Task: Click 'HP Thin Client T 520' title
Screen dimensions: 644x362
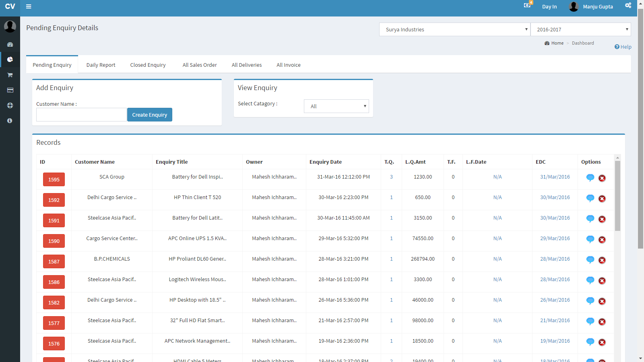Action: pyautogui.click(x=197, y=197)
